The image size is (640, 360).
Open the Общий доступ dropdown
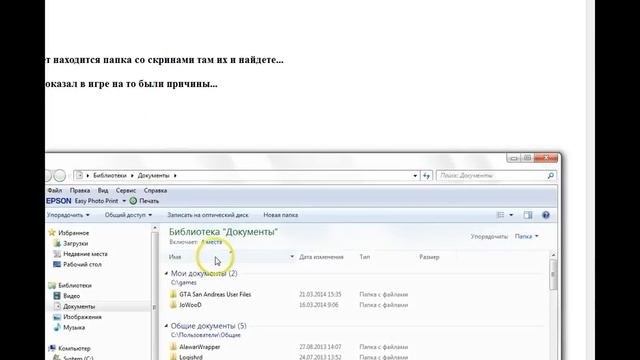coord(128,215)
